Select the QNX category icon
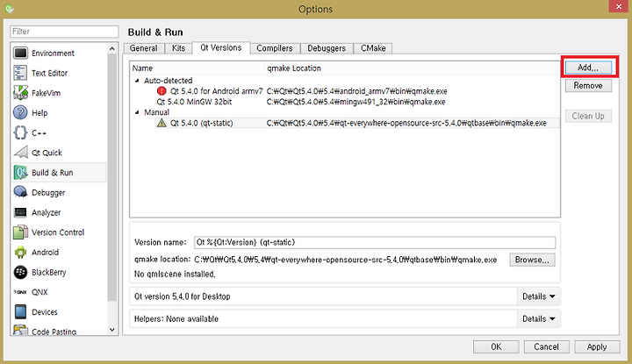The image size is (632, 364). point(20,292)
